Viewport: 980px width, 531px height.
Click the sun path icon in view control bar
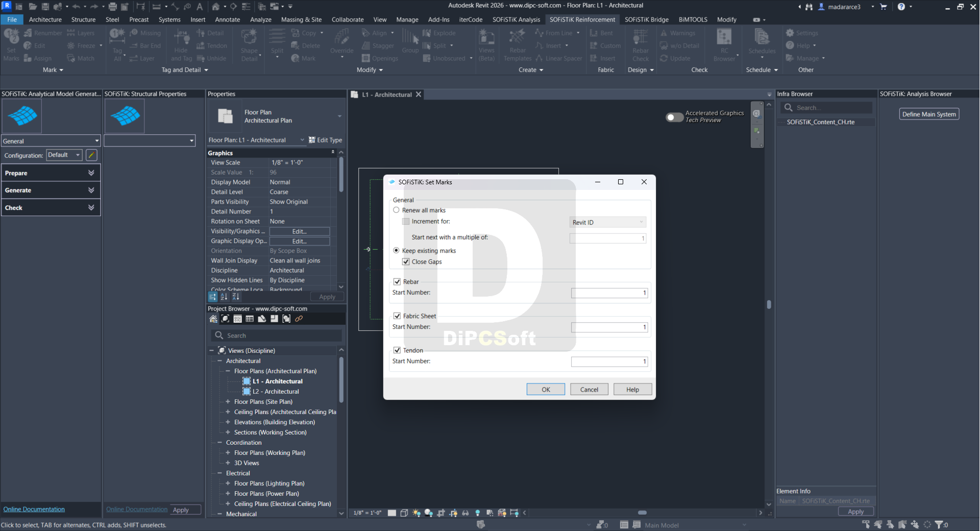point(416,513)
